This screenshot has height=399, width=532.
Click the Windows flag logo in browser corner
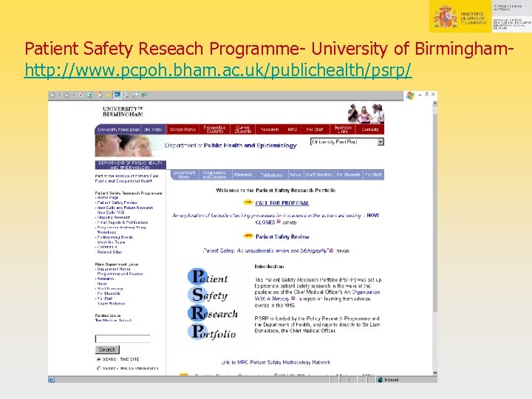tap(410, 95)
